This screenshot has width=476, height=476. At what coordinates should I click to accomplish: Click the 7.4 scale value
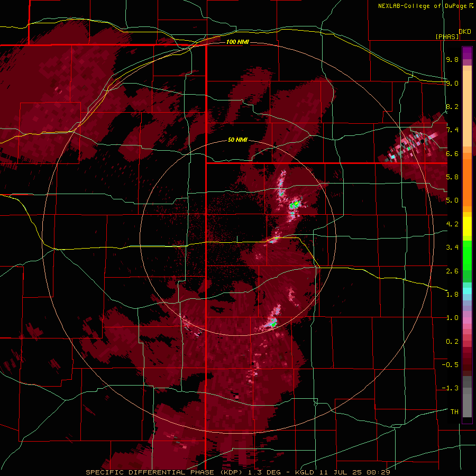point(452,130)
